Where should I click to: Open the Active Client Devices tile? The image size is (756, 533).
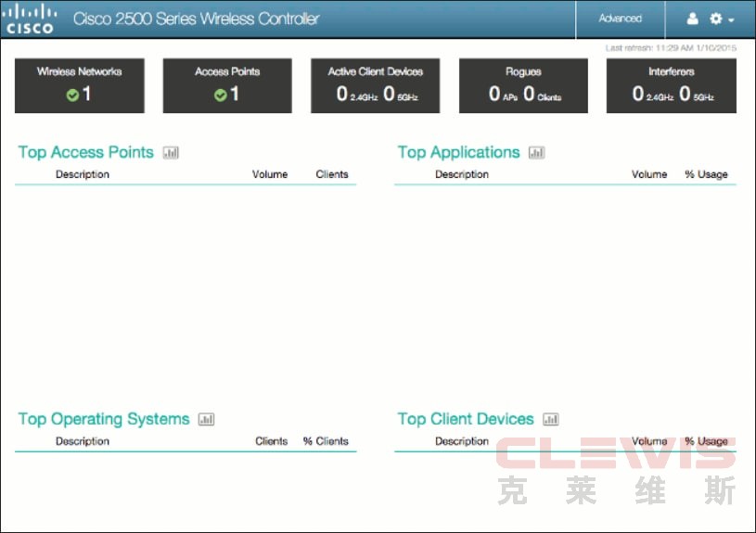[375, 86]
